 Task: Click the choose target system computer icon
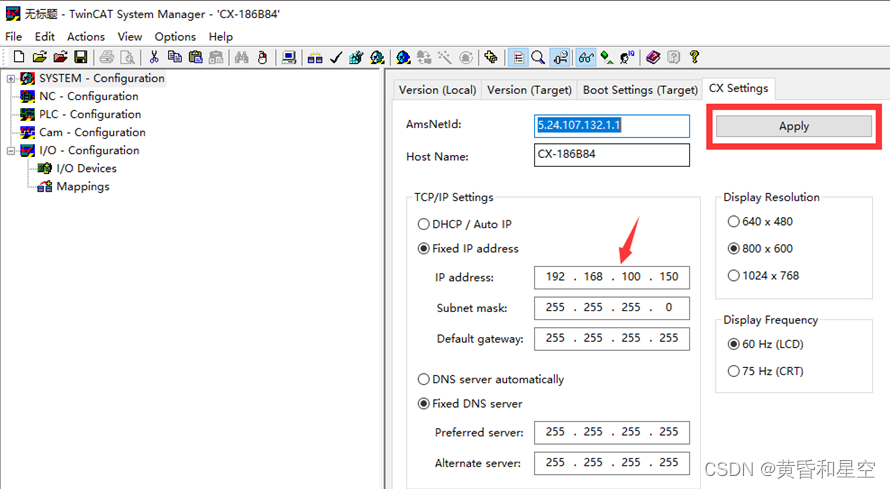(289, 57)
